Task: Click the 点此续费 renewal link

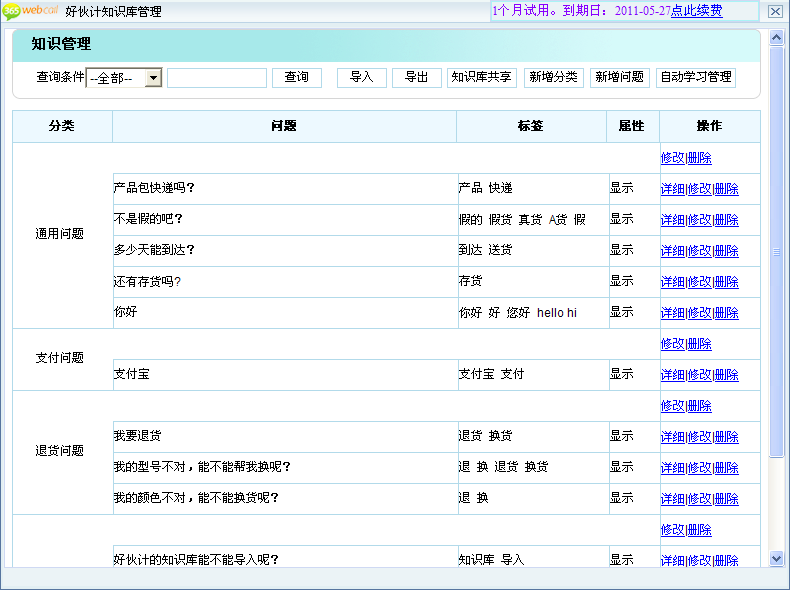Action: (697, 11)
